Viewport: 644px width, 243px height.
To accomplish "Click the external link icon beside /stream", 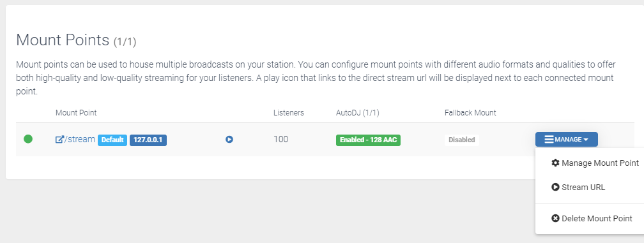I will [x=59, y=139].
